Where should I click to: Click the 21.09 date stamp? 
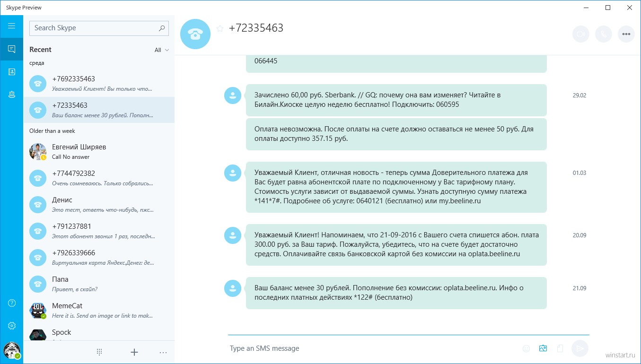[580, 288]
